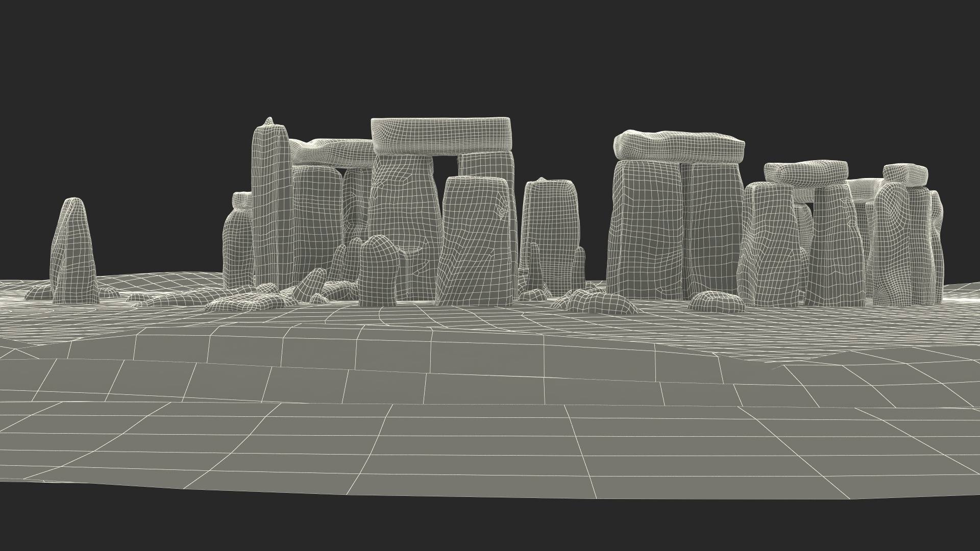980x551 pixels.
Task: Click the central trilithon's top lintel
Action: [442, 135]
